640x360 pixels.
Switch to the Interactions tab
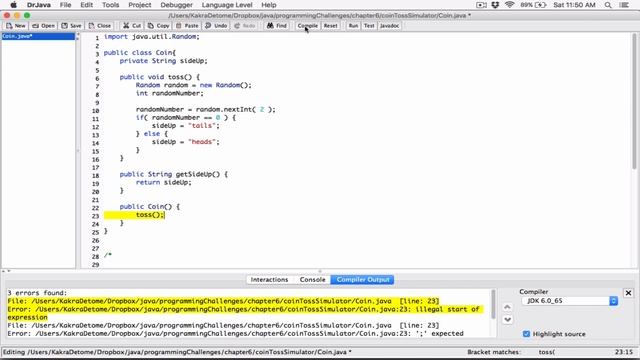tap(269, 280)
